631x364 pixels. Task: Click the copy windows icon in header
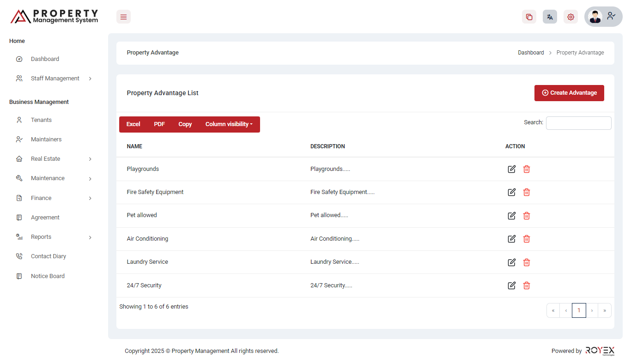529,17
